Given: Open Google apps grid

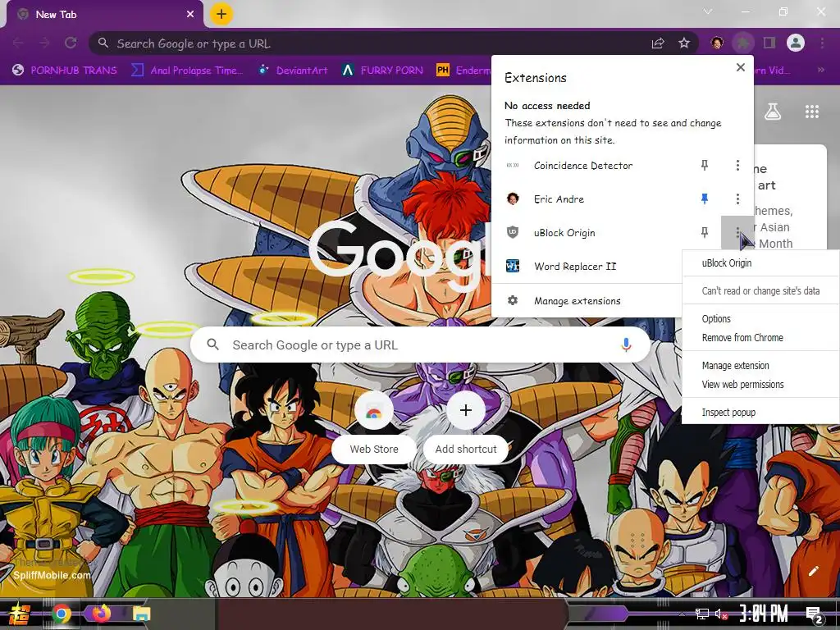Looking at the screenshot, I should click(812, 112).
